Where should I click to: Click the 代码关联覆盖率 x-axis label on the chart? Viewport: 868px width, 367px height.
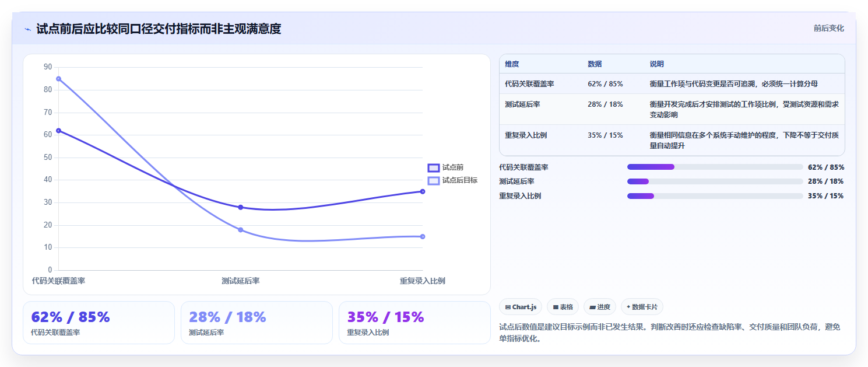pos(58,281)
